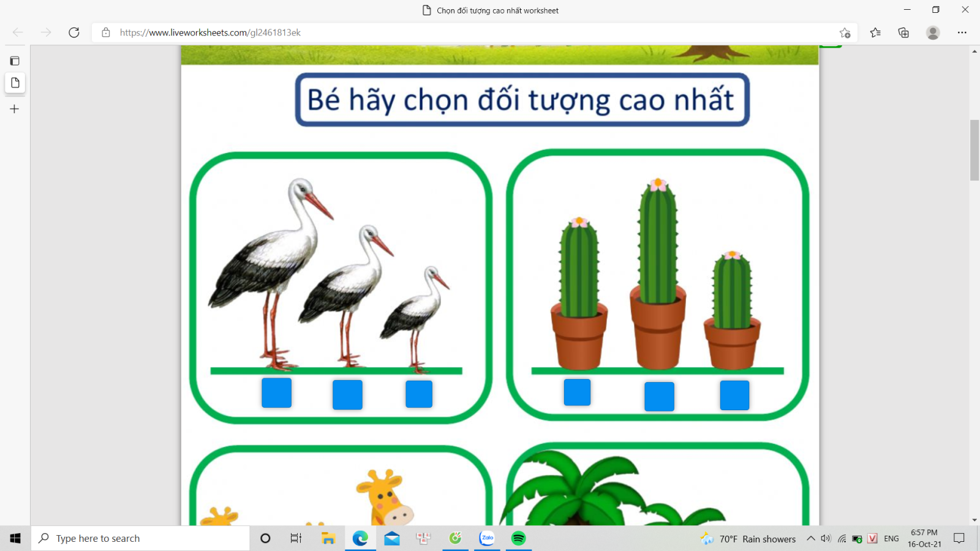980x551 pixels.
Task: Open the weather Rain showers widget
Action: (x=748, y=539)
